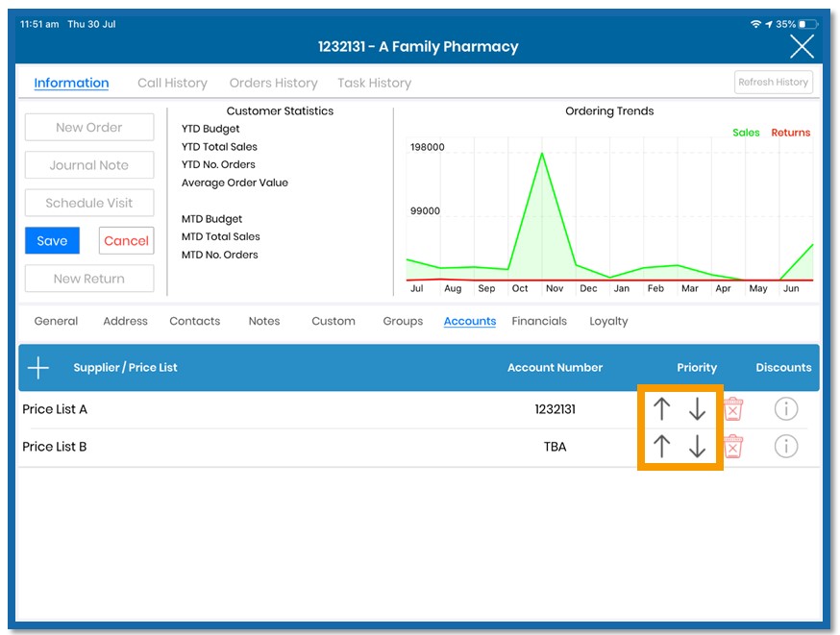Close the customer window with the X
840x635 pixels.
[x=802, y=46]
